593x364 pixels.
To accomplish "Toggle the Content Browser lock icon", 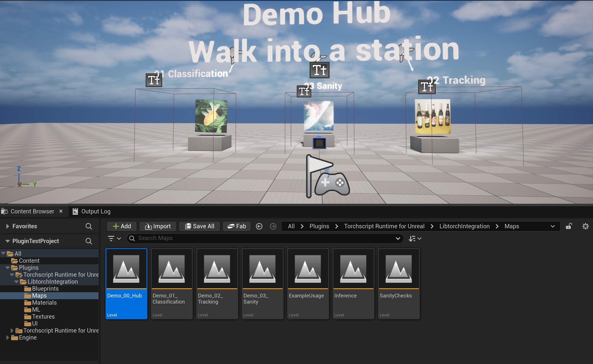I will point(569,226).
